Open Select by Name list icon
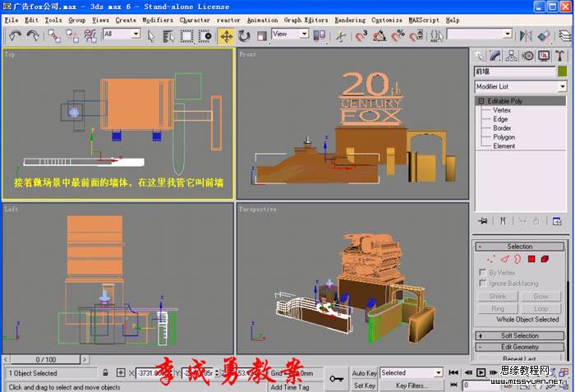Image resolution: width=575 pixels, height=392 pixels. coord(168,36)
